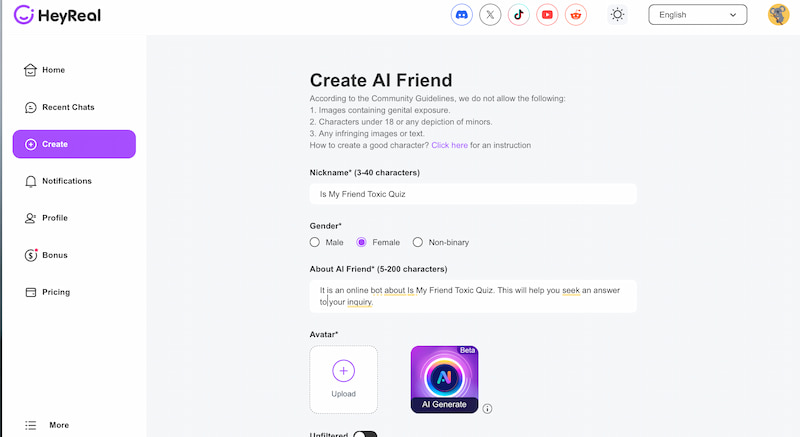Click the Profile person icon

[x=30, y=218]
